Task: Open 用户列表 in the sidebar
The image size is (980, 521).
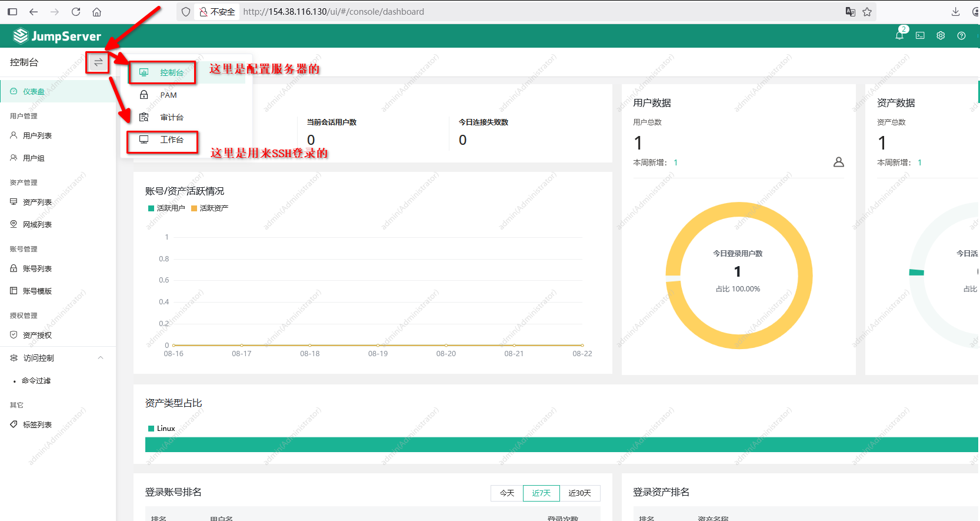Action: (x=37, y=136)
